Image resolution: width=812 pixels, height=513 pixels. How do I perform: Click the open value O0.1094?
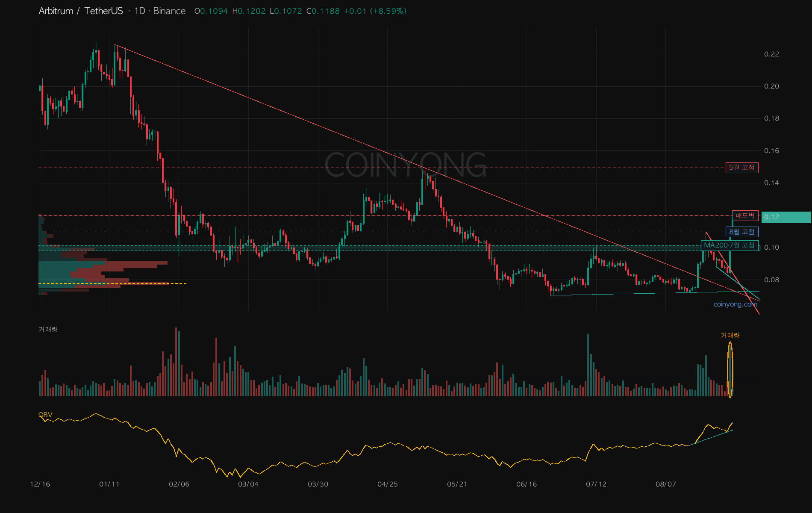211,11
